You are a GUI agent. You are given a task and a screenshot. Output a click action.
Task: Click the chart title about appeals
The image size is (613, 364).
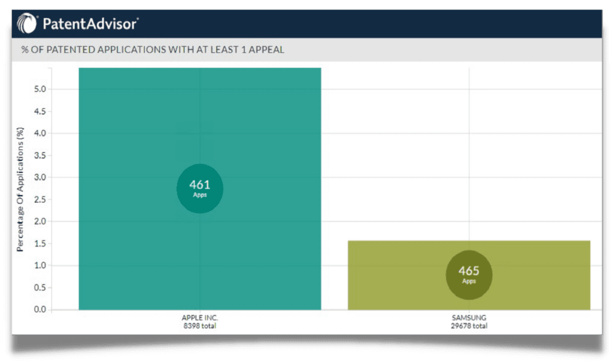point(153,50)
